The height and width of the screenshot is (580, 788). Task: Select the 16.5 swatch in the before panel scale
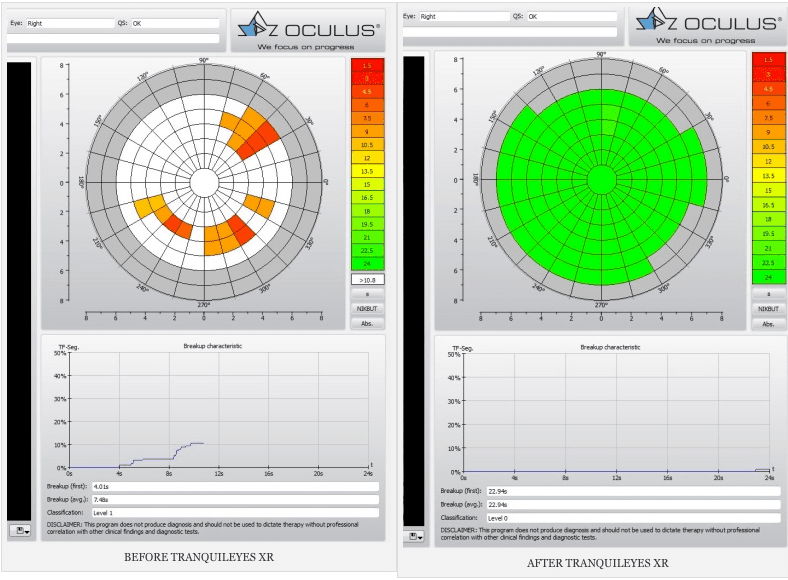(367, 198)
